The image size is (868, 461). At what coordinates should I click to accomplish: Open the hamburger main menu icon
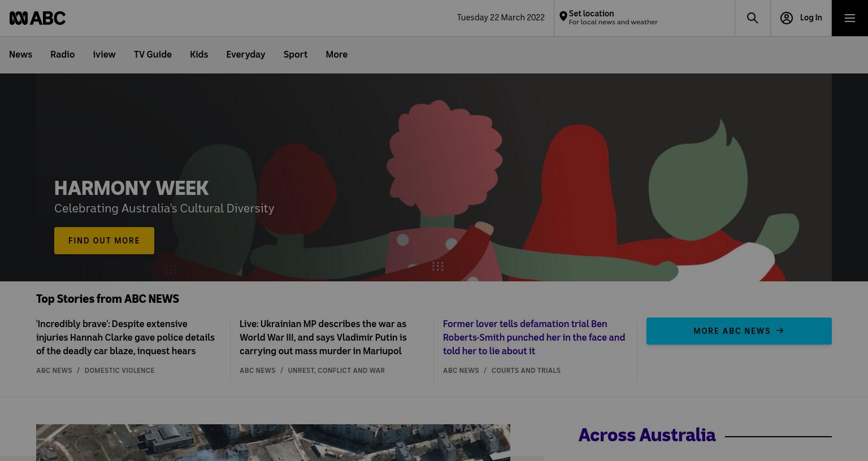pos(849,18)
